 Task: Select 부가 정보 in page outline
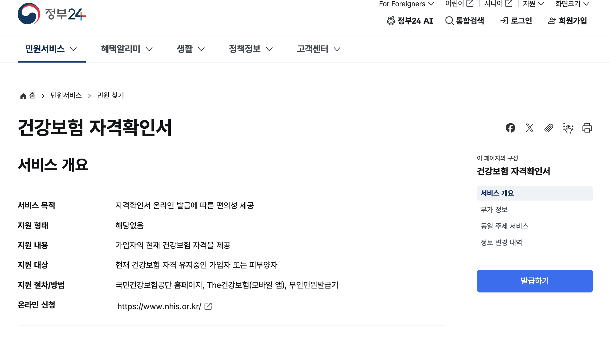point(494,210)
